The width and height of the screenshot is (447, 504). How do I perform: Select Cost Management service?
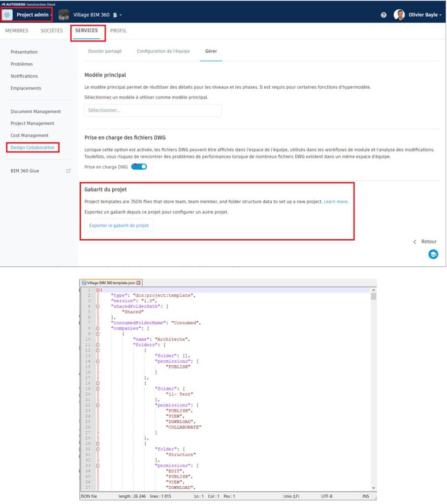[x=29, y=135]
